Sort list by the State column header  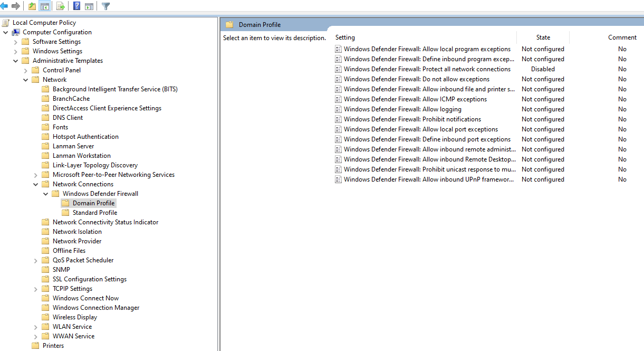(543, 37)
